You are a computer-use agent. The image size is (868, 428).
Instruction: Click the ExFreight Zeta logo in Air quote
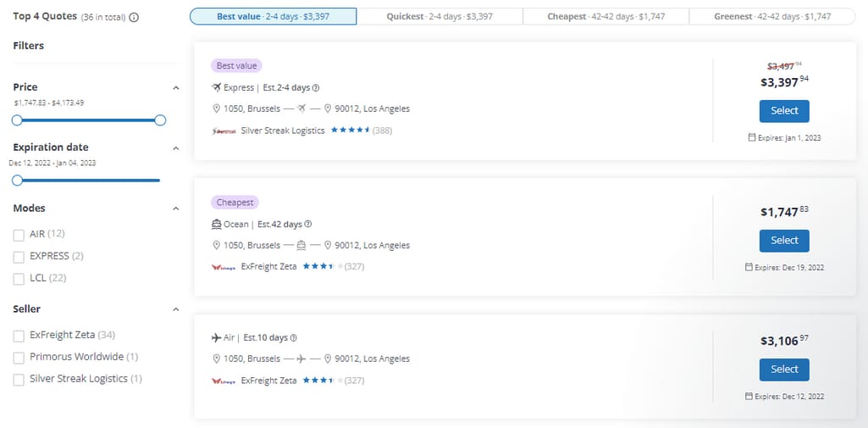224,381
